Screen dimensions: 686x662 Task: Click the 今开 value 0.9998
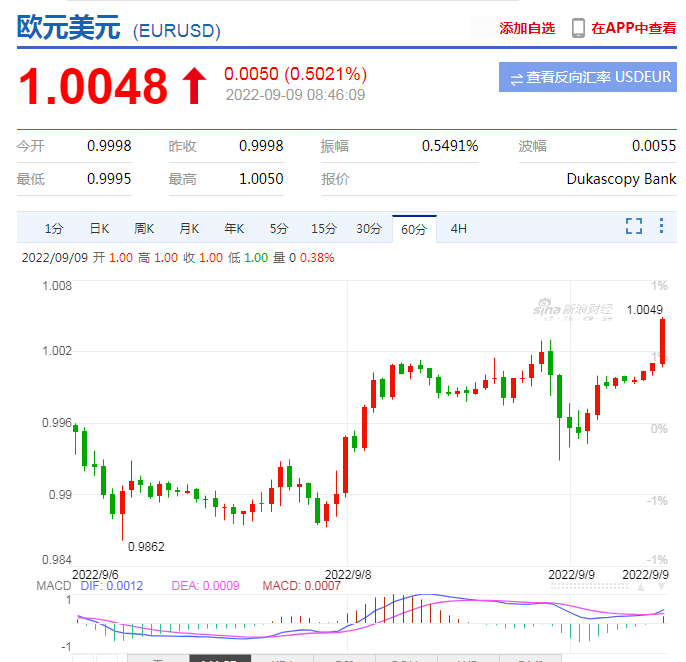tap(109, 146)
